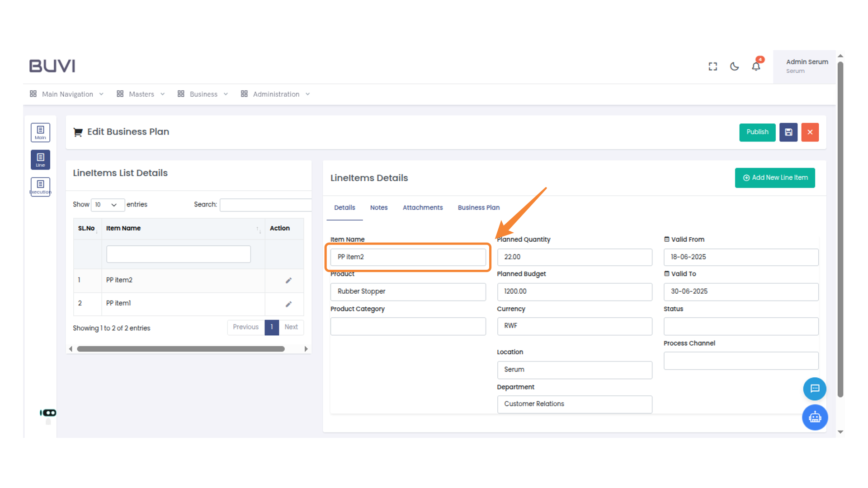Click Add New Line Item button
This screenshot has width=868, height=488.
tap(775, 178)
